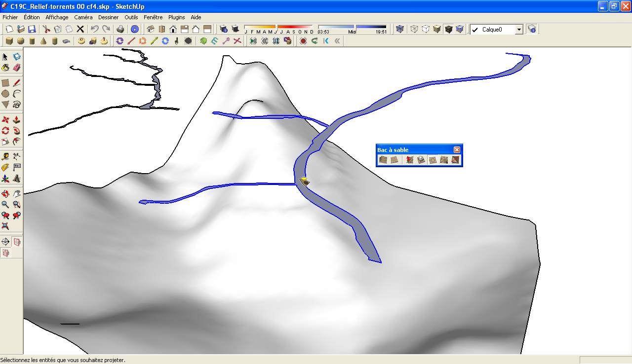Image resolution: width=632 pixels, height=364 pixels.
Task: Open the Caméra menu
Action: coord(83,17)
